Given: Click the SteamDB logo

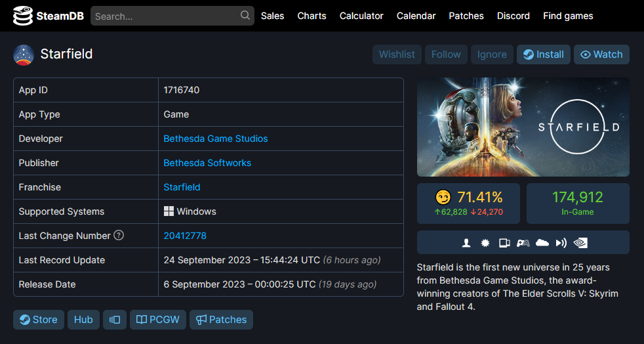Looking at the screenshot, I should (48, 16).
